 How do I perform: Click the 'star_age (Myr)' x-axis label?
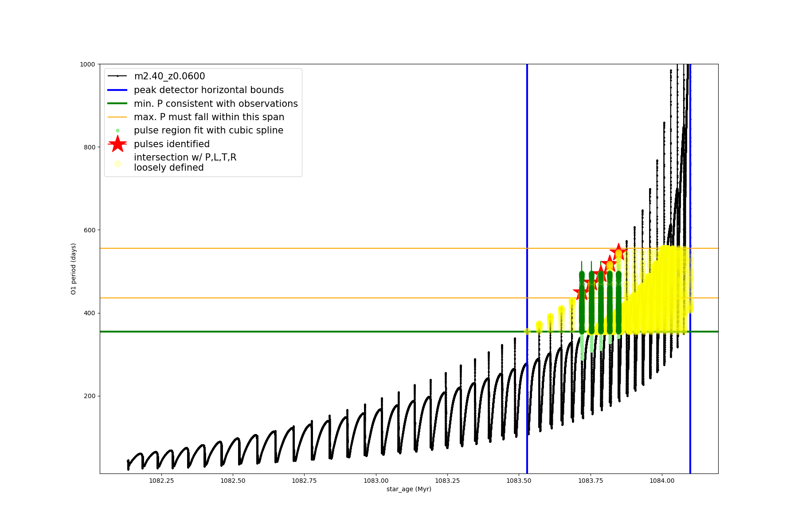[x=409, y=489]
